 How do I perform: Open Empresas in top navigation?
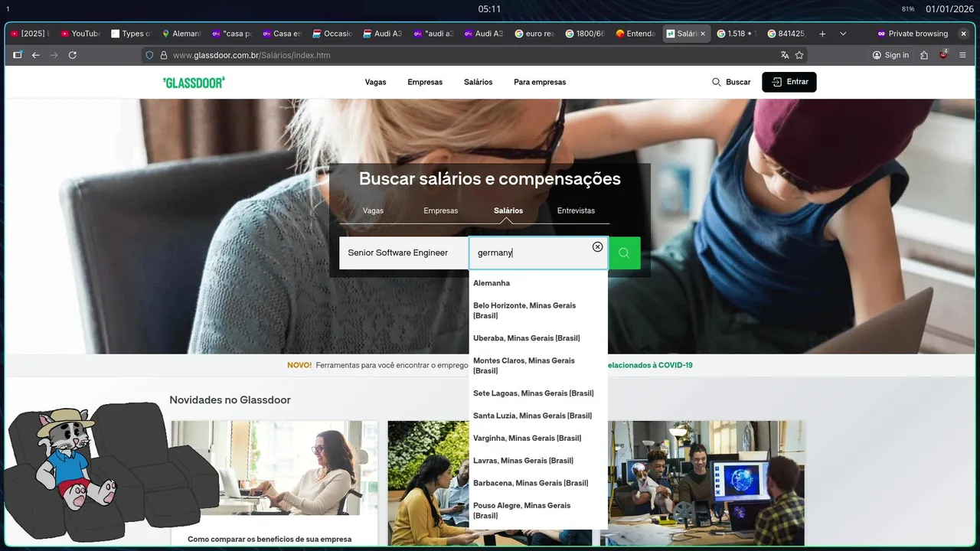(x=425, y=82)
